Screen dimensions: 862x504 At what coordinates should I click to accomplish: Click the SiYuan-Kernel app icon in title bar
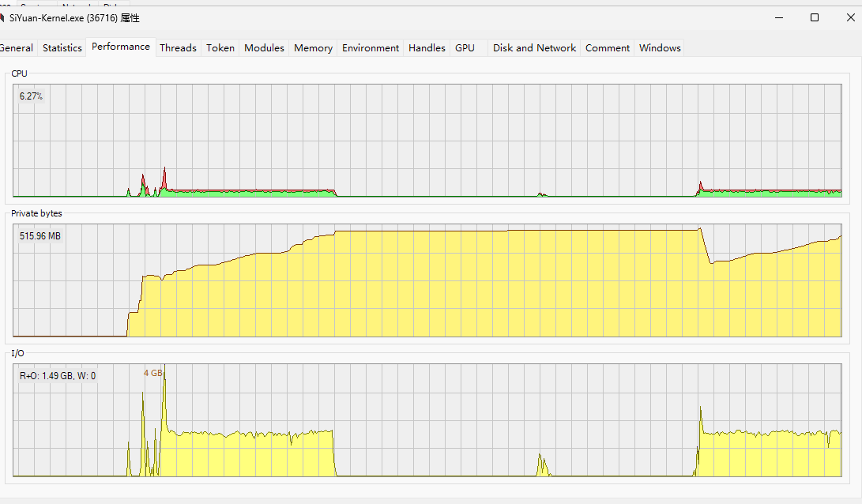(3, 18)
